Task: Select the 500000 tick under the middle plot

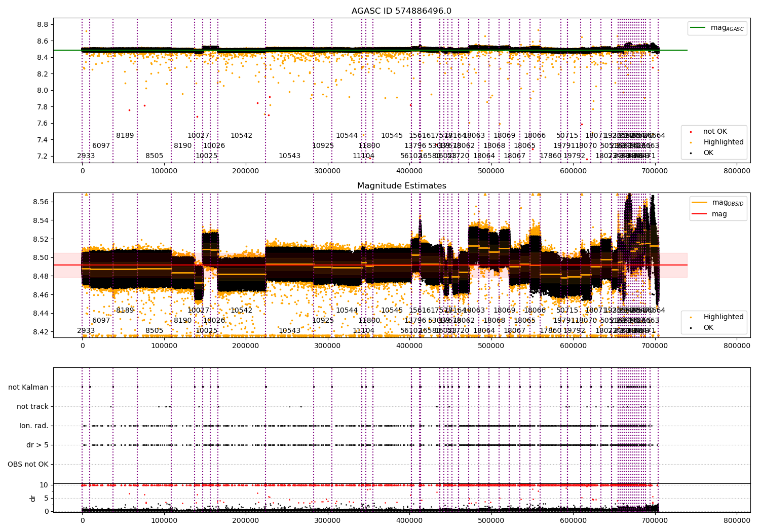Action: click(x=491, y=346)
